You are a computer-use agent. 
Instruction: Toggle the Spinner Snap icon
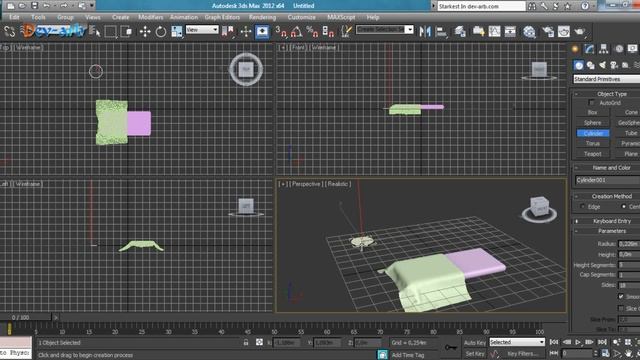tap(328, 31)
